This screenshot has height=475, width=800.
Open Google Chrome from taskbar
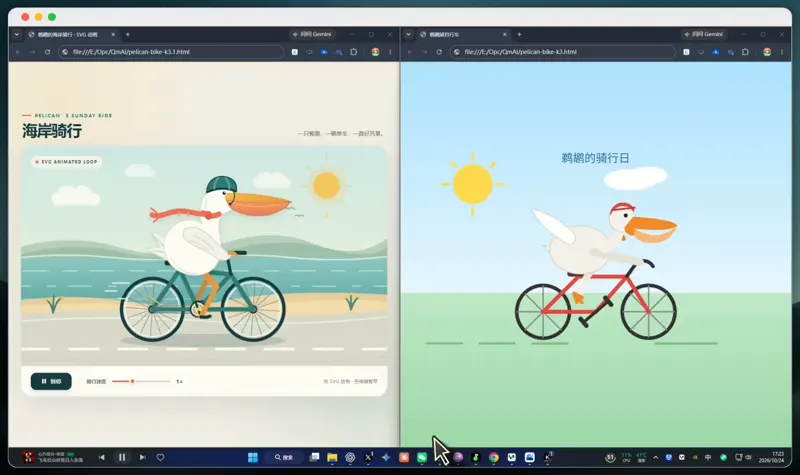(x=494, y=457)
